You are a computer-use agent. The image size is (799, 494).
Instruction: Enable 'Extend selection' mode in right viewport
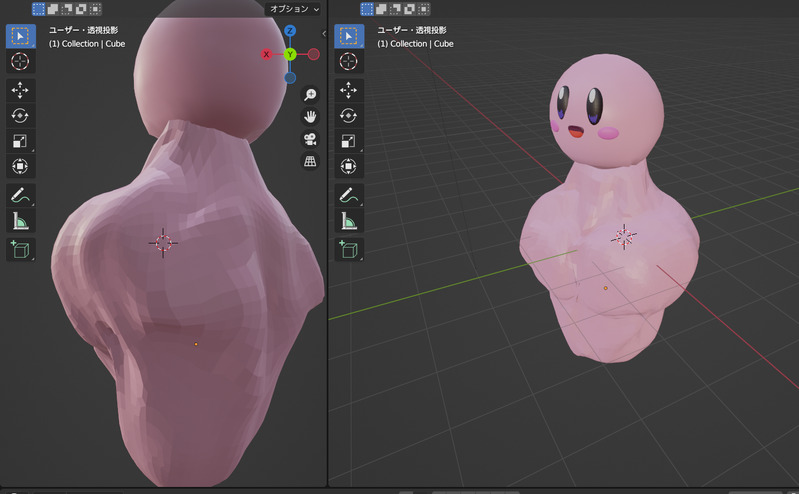pyautogui.click(x=381, y=9)
